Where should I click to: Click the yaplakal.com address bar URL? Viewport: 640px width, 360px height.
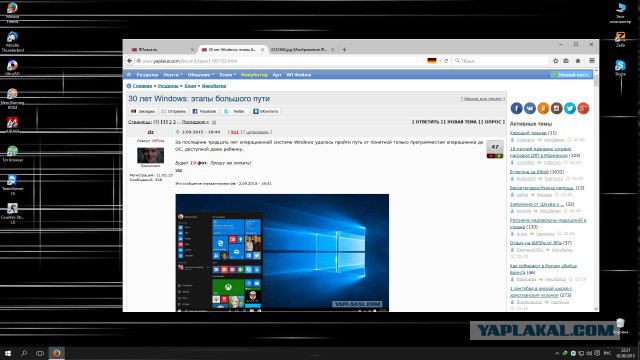pyautogui.click(x=189, y=61)
